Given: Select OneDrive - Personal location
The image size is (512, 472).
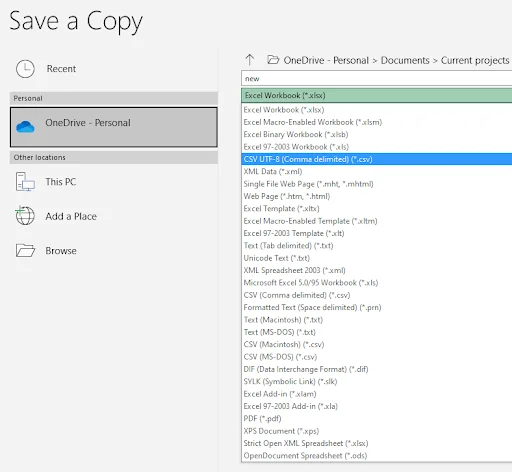Looking at the screenshot, I should (x=114, y=127).
